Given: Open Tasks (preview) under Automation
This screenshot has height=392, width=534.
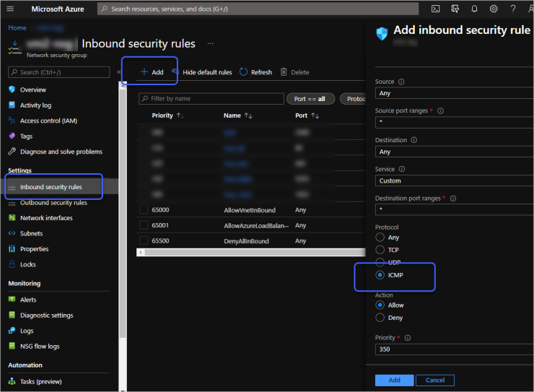Looking at the screenshot, I should pyautogui.click(x=40, y=381).
